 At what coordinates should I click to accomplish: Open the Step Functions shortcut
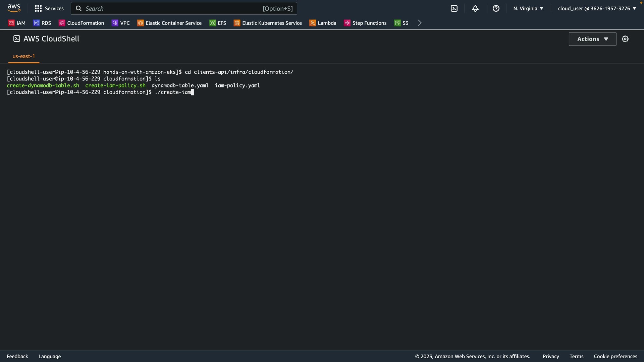365,23
